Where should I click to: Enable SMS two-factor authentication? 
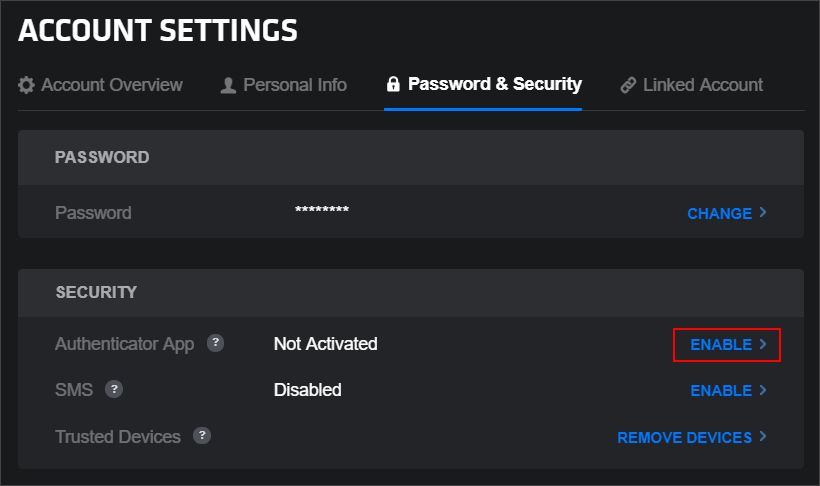[x=721, y=390]
